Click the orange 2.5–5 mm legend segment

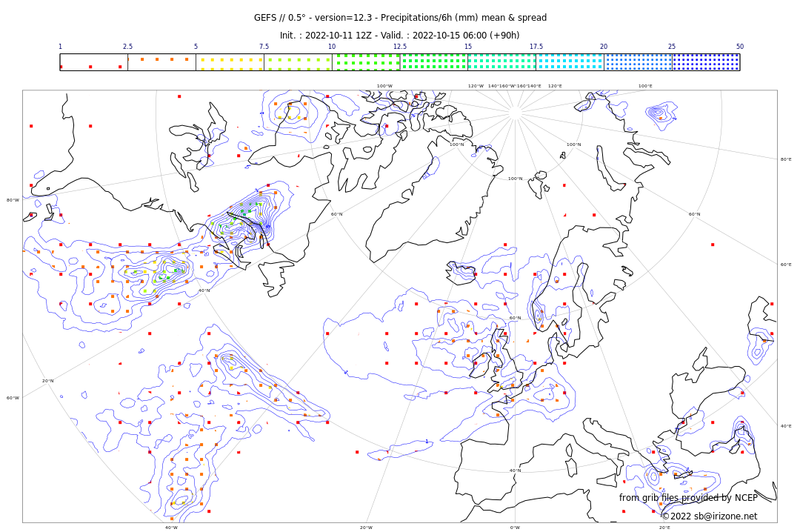pos(161,62)
